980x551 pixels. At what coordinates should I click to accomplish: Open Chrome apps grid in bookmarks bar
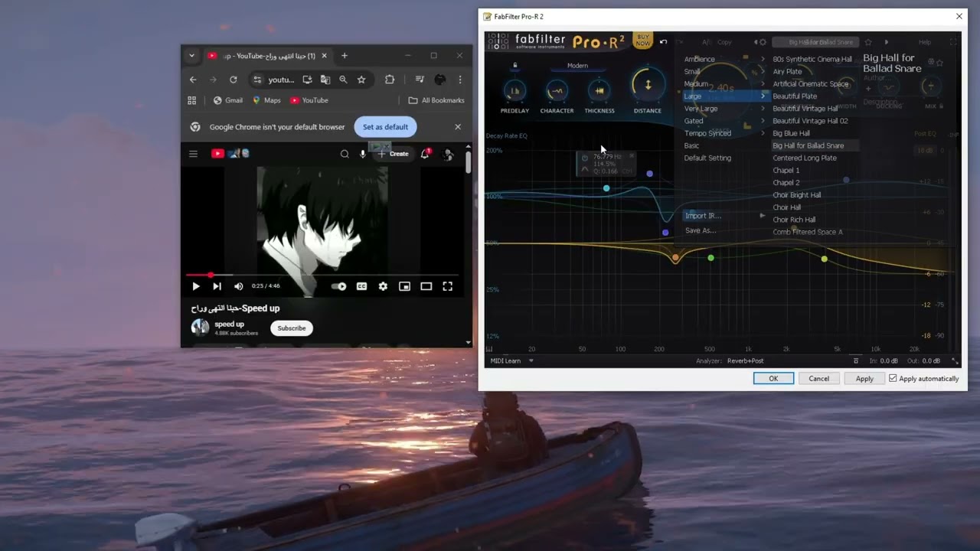tap(192, 100)
